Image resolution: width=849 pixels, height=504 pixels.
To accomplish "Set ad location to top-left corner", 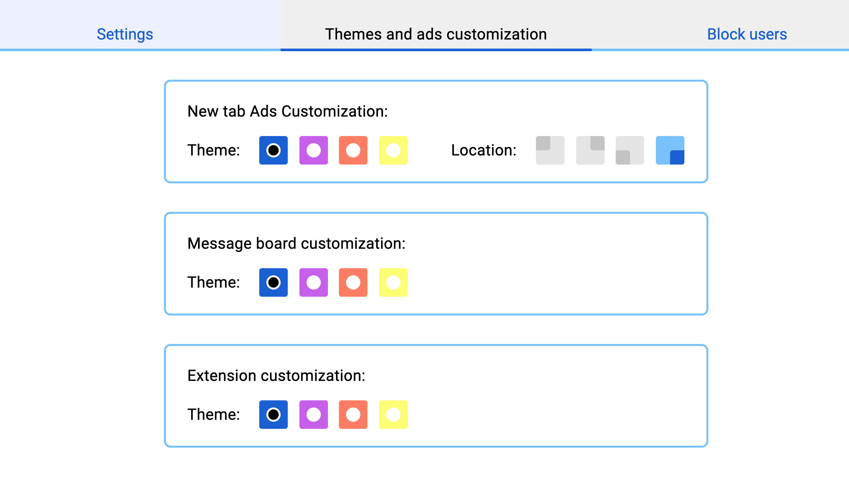I will pyautogui.click(x=550, y=150).
